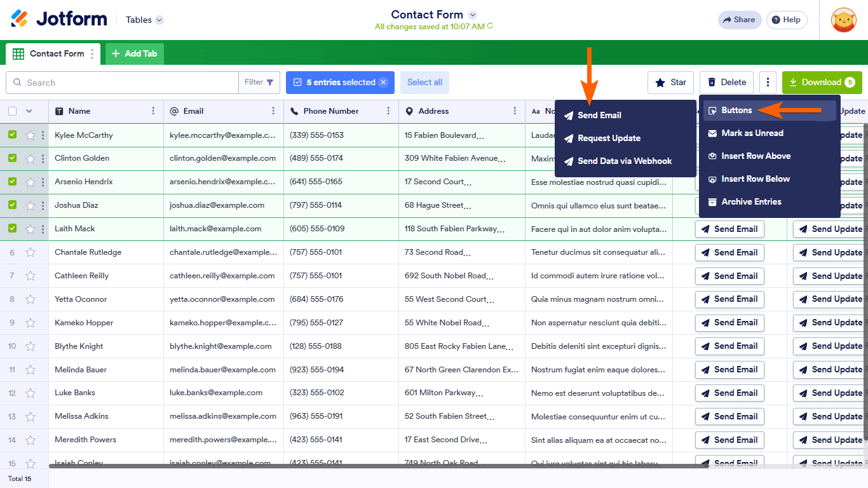This screenshot has height=488, width=868.
Task: Open the Buttons menu entry
Action: (770, 110)
